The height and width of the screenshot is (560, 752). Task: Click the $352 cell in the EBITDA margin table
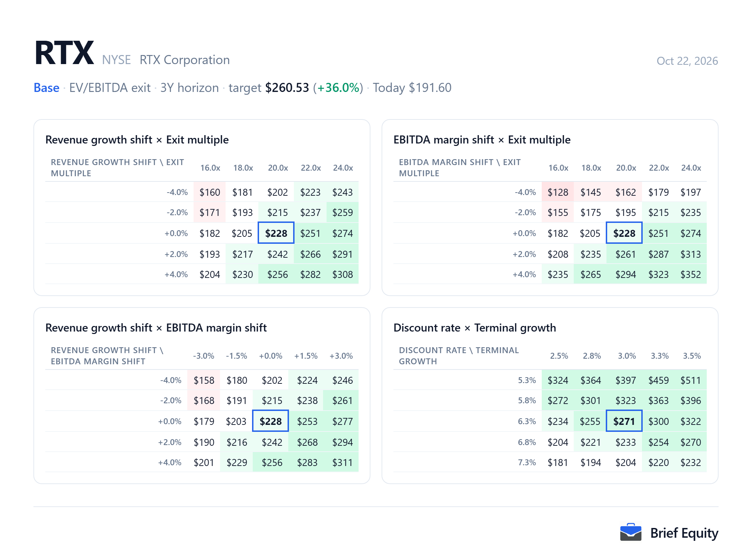[691, 274]
